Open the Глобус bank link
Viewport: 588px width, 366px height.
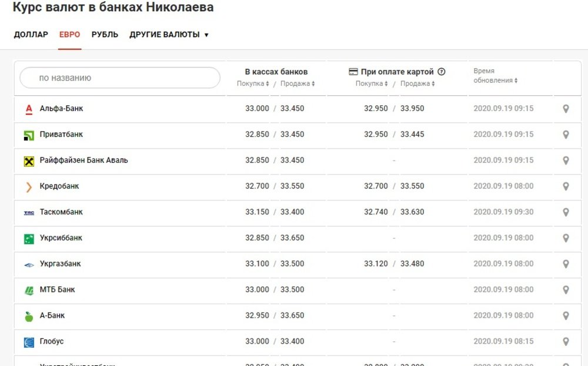[x=52, y=341]
